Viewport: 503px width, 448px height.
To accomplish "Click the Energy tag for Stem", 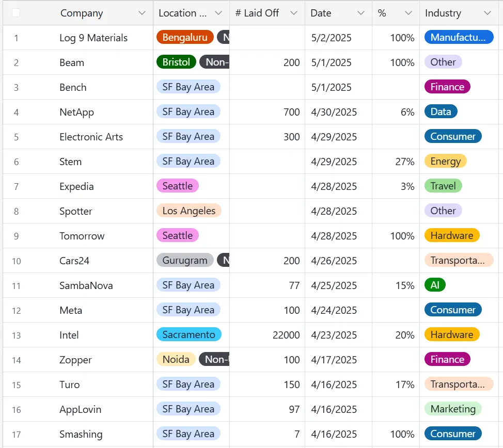I will [445, 161].
